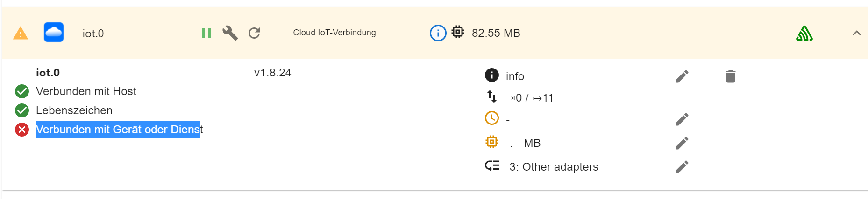Image resolution: width=868 pixels, height=199 pixels.
Task: Click the Verbunden mit Host status
Action: pos(86,91)
